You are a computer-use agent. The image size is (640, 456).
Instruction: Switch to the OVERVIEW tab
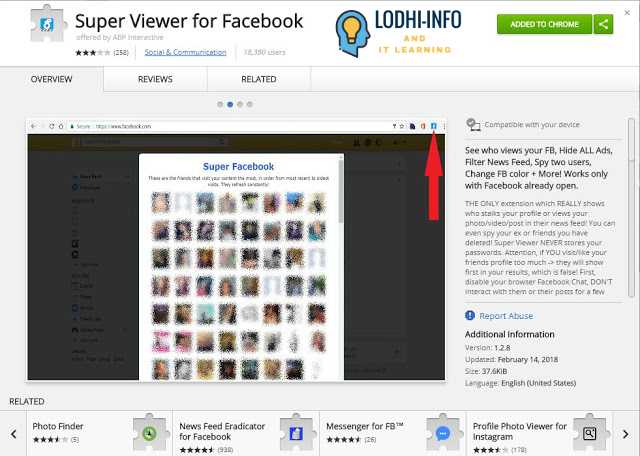(51, 79)
